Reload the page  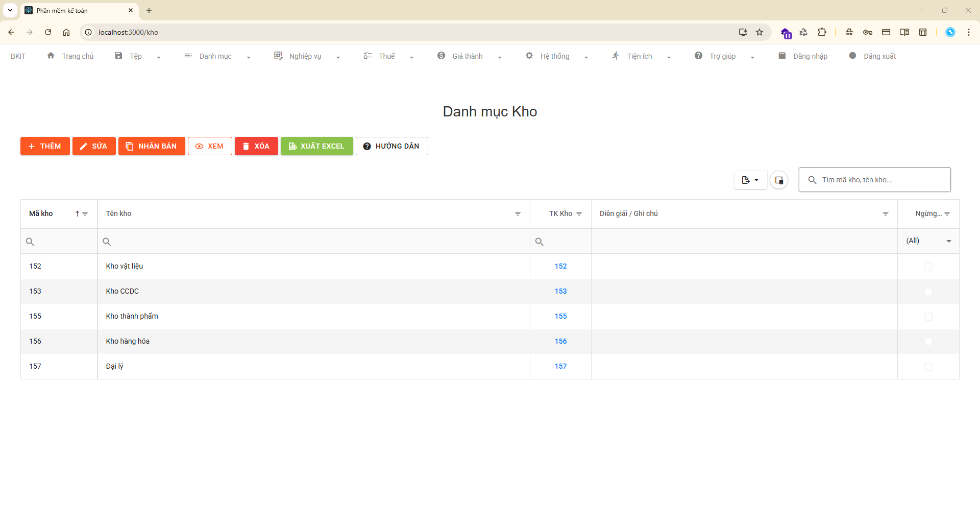[x=48, y=32]
